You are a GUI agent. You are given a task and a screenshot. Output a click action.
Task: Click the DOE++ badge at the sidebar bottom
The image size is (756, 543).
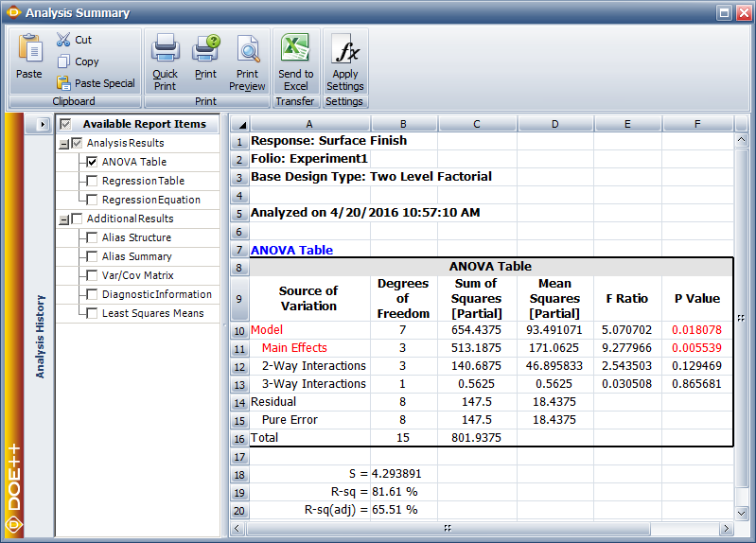pyautogui.click(x=13, y=524)
